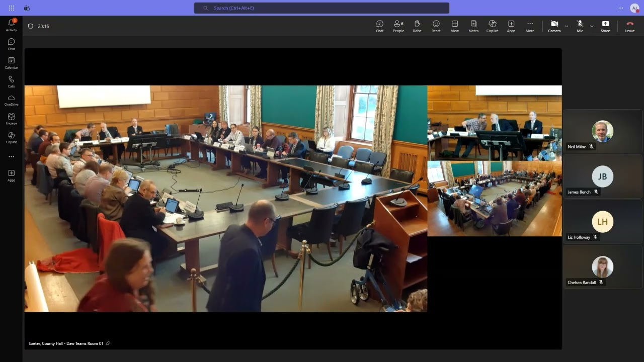Open Calls in the left sidebar

(11, 81)
